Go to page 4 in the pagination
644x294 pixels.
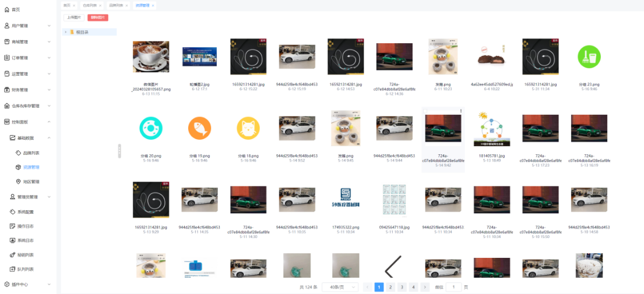tap(414, 287)
